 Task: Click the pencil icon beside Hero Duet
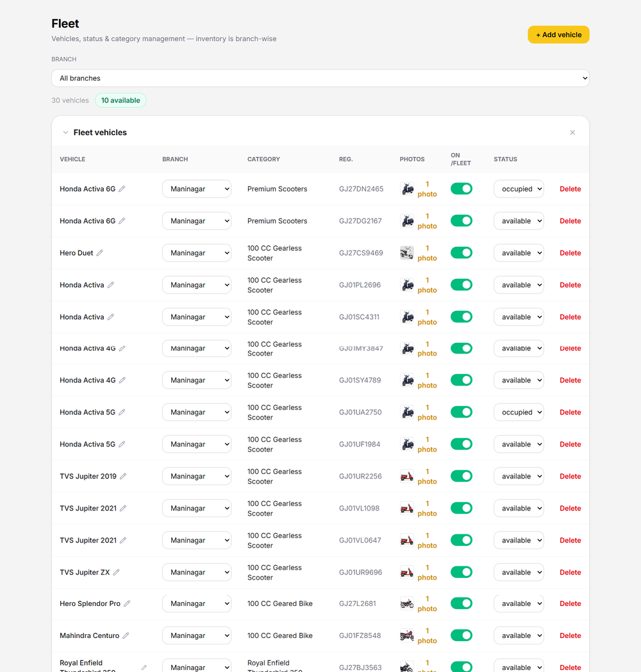(x=99, y=253)
